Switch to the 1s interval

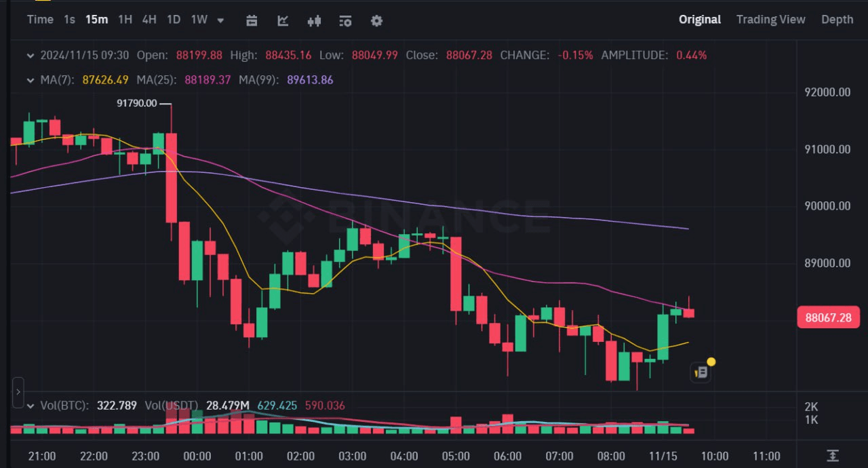pos(69,20)
